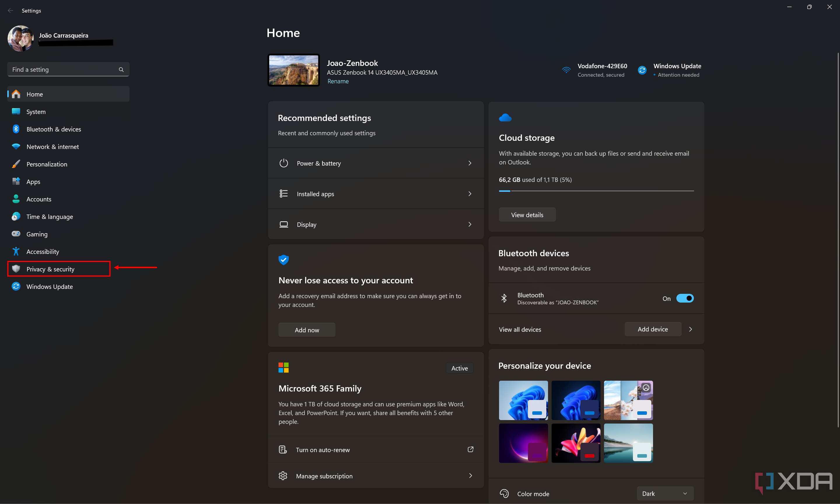Click the Microsoft 365 colorful logo icon
840x504 pixels.
click(283, 368)
